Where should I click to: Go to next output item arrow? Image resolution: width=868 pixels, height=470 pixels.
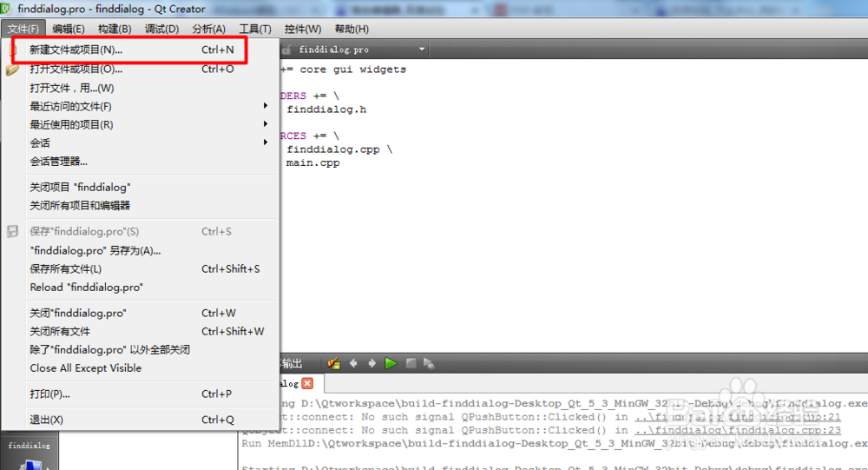372,364
